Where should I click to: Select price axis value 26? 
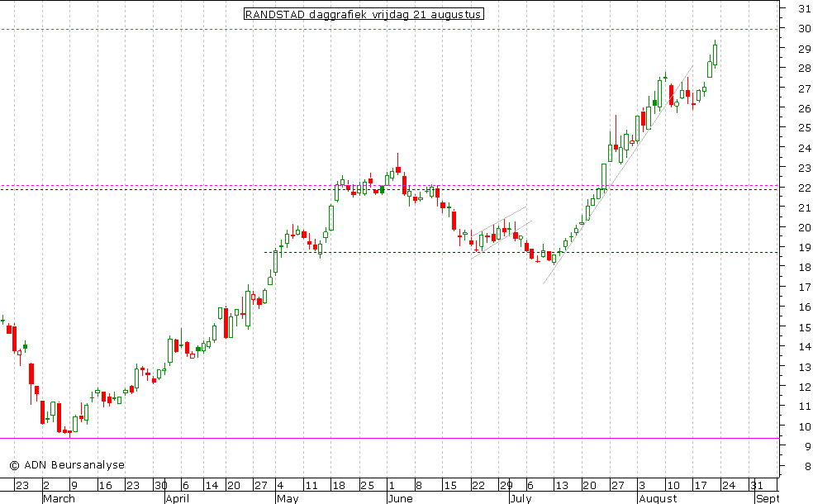[x=805, y=108]
